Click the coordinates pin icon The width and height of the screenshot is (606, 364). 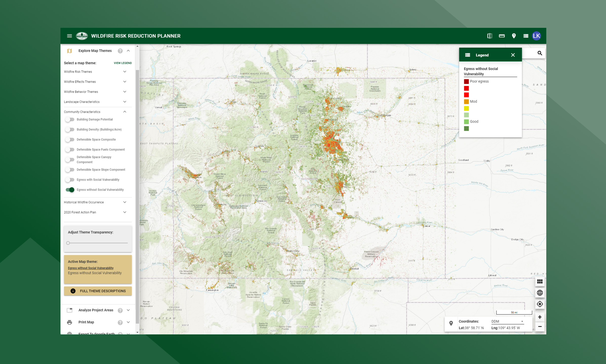(451, 324)
